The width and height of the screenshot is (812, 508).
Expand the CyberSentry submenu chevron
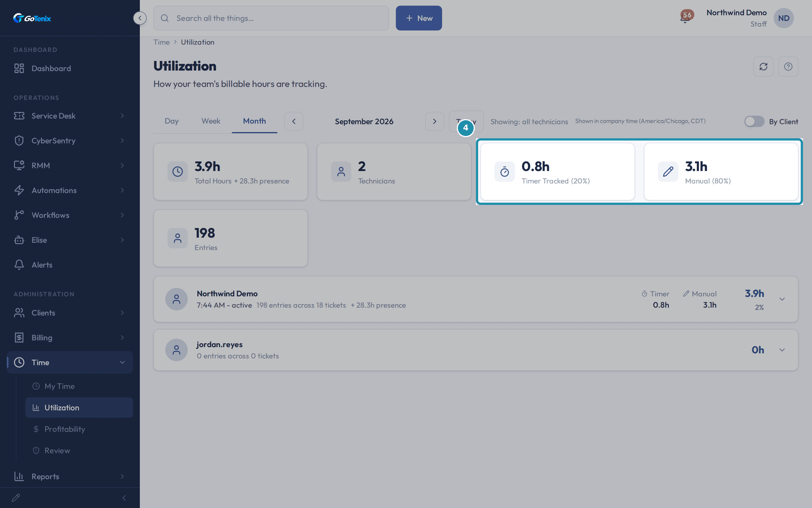[122, 141]
